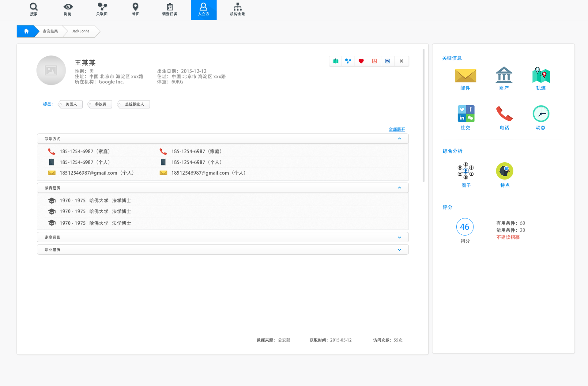Viewport: 588px width, 386px height.
Task: Collapse the 教育经历 section
Action: coord(399,188)
